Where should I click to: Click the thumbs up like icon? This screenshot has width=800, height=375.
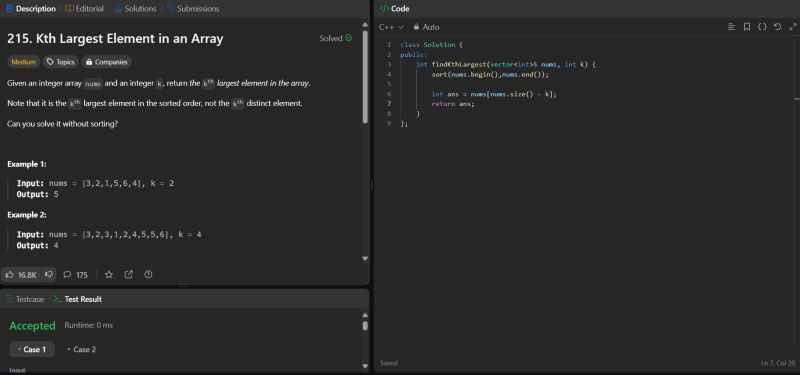9,274
